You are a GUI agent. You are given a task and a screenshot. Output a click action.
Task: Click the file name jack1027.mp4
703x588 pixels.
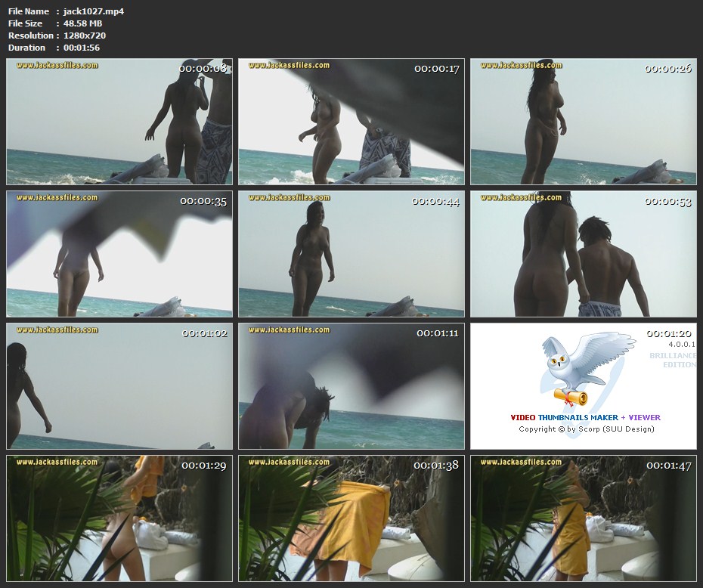tap(94, 11)
